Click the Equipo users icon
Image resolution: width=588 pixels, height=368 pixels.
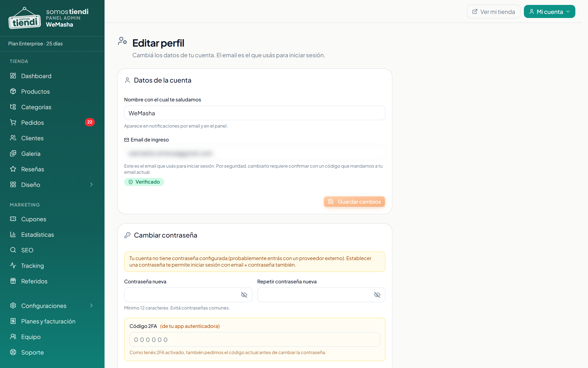[x=13, y=337]
